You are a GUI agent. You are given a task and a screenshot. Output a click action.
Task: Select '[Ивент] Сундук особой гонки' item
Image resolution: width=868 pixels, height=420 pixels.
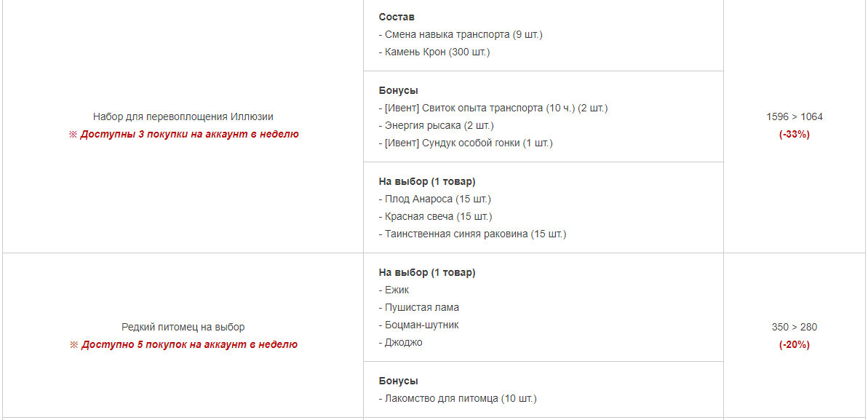466,143
